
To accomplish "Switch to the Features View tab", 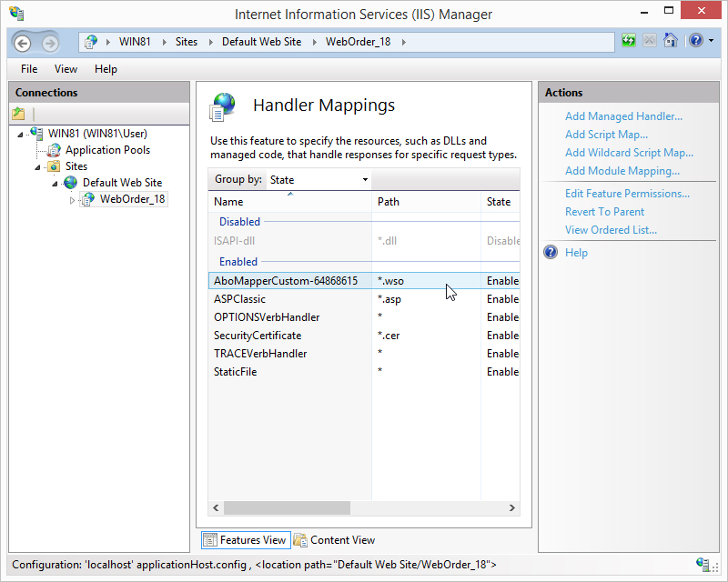I will [246, 540].
